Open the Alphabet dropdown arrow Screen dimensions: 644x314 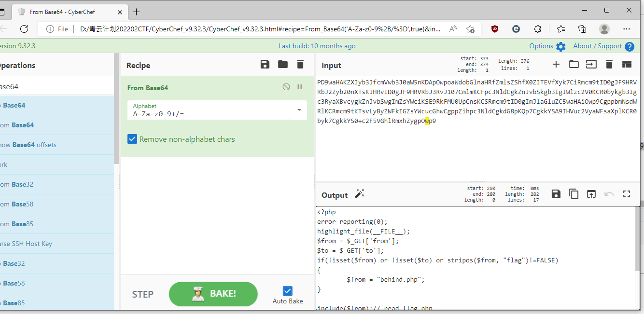(x=299, y=110)
